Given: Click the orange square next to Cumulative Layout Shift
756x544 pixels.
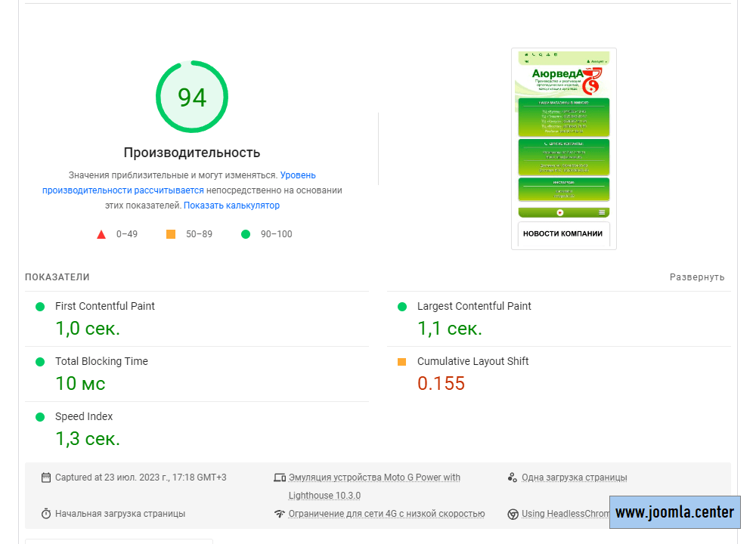Looking at the screenshot, I should click(x=402, y=362).
